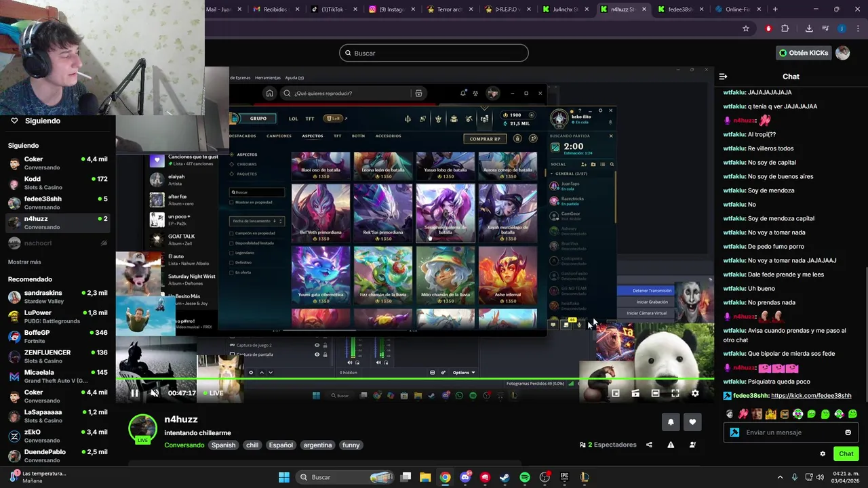
Task: Open Chrome extensions puzzle icon
Action: (x=785, y=28)
